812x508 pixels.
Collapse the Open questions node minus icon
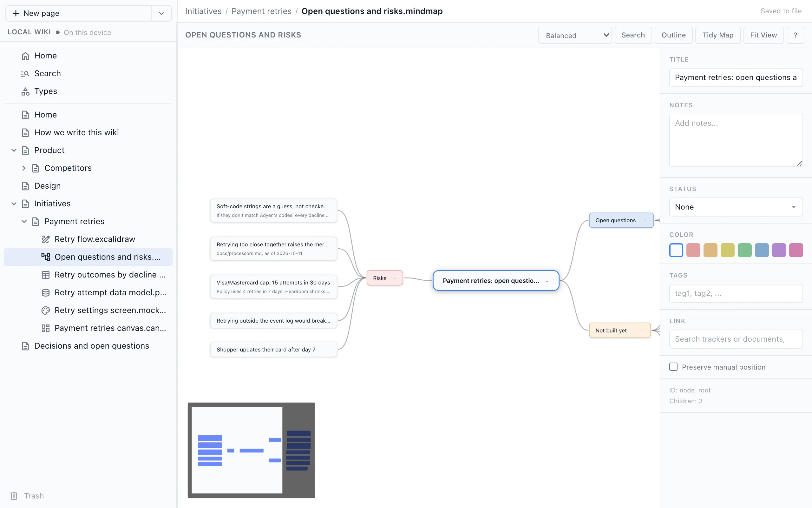645,221
